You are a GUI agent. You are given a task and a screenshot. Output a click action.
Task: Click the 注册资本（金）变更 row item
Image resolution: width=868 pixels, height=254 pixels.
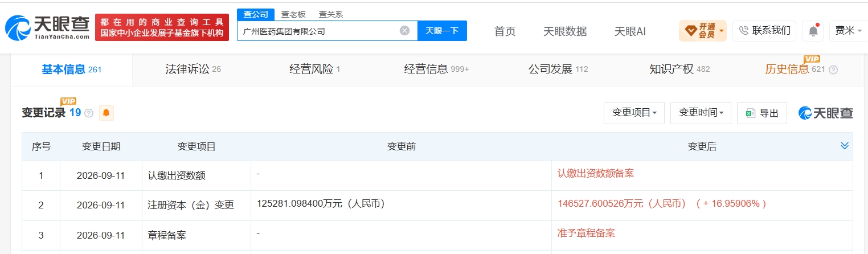pos(191,206)
